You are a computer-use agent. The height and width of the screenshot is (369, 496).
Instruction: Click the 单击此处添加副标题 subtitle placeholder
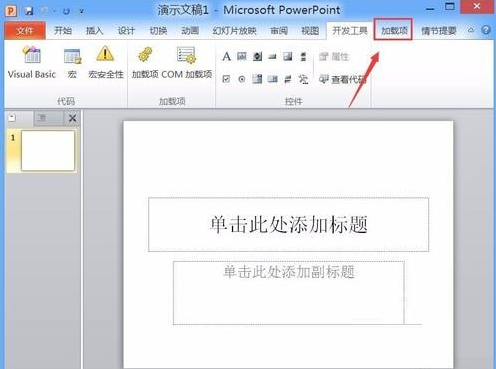pyautogui.click(x=289, y=293)
